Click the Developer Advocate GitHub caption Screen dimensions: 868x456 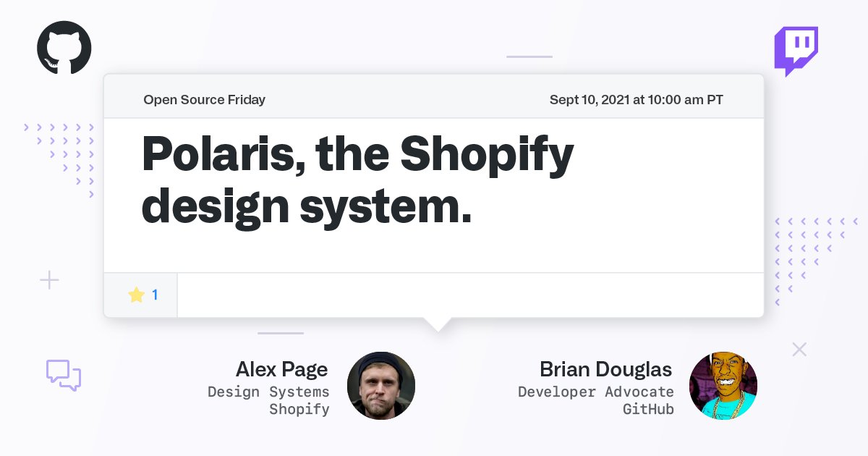pyautogui.click(x=596, y=400)
